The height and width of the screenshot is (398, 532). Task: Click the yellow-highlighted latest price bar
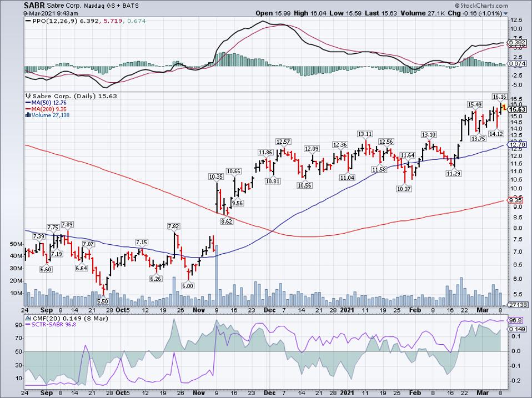click(x=504, y=108)
